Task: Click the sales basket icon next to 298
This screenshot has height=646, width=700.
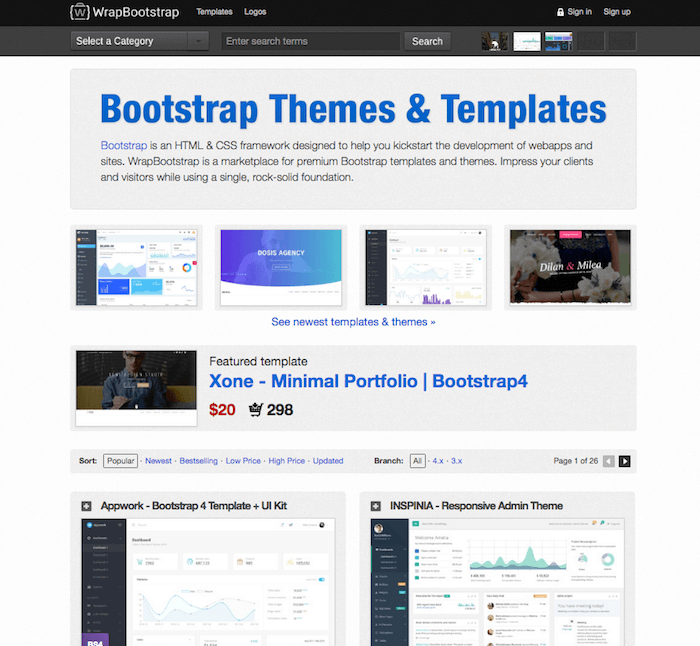Action: tap(255, 409)
